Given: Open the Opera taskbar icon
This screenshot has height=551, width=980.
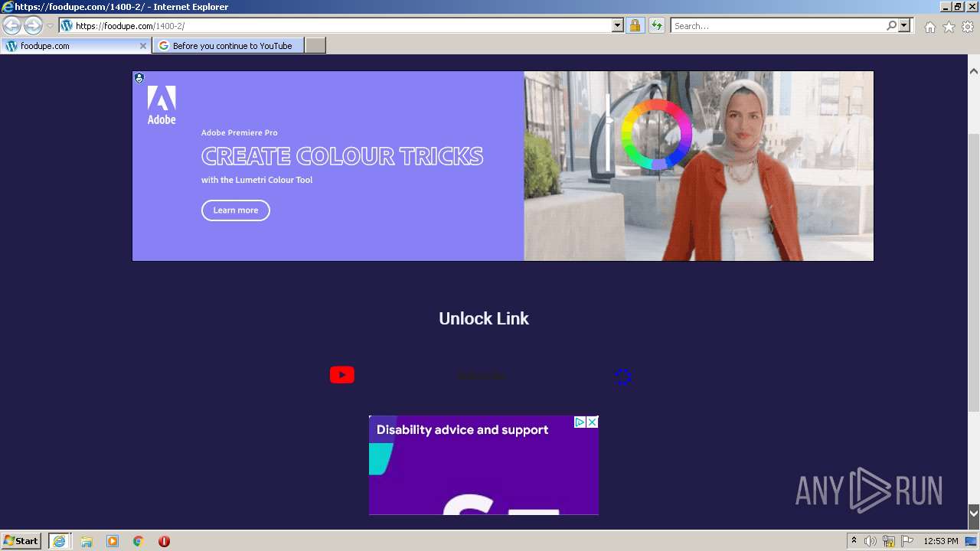Looking at the screenshot, I should [164, 541].
